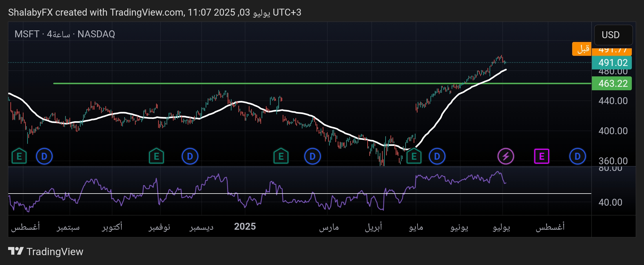
Task: Open the earnings E marker in late January 2025
Action: [281, 156]
